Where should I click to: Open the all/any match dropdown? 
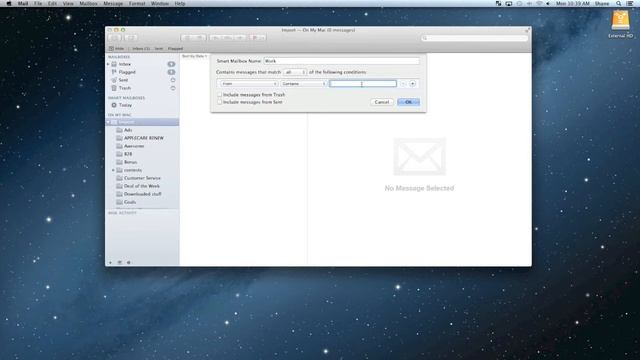tap(295, 72)
